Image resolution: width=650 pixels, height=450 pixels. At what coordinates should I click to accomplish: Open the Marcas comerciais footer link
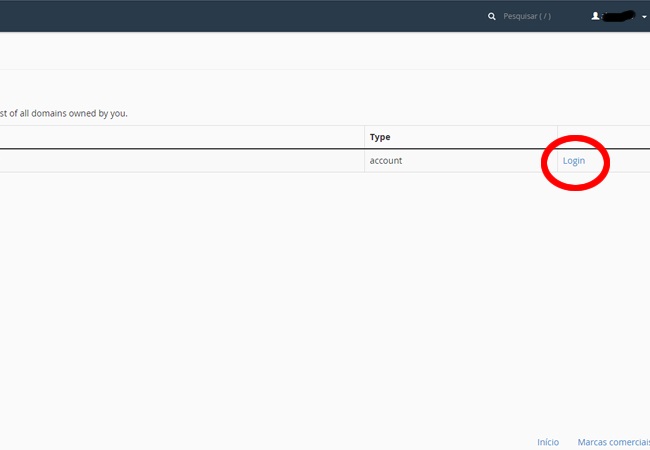coord(612,441)
